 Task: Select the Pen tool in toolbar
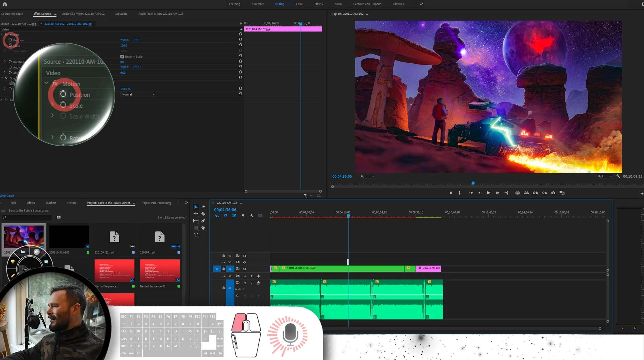203,221
